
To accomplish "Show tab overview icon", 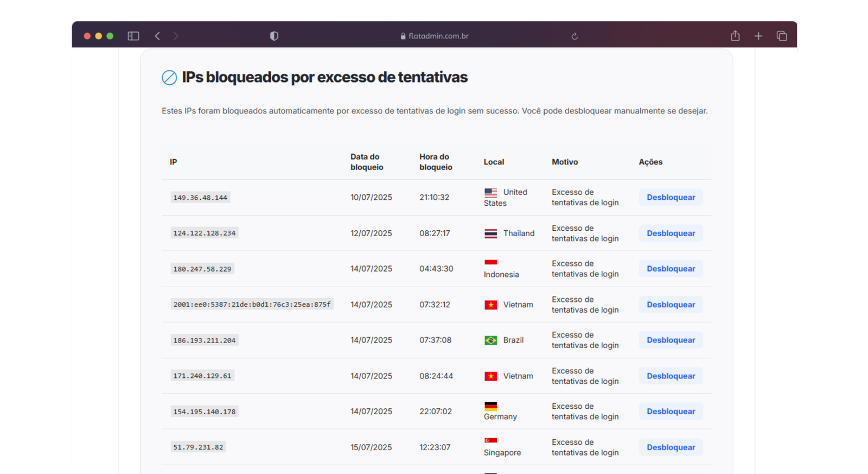I will (782, 36).
